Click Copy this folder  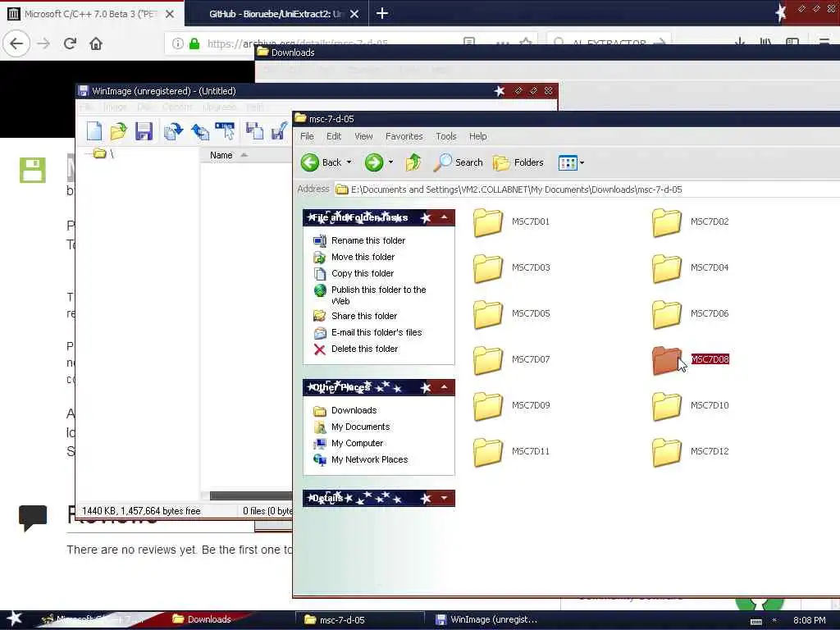(362, 273)
